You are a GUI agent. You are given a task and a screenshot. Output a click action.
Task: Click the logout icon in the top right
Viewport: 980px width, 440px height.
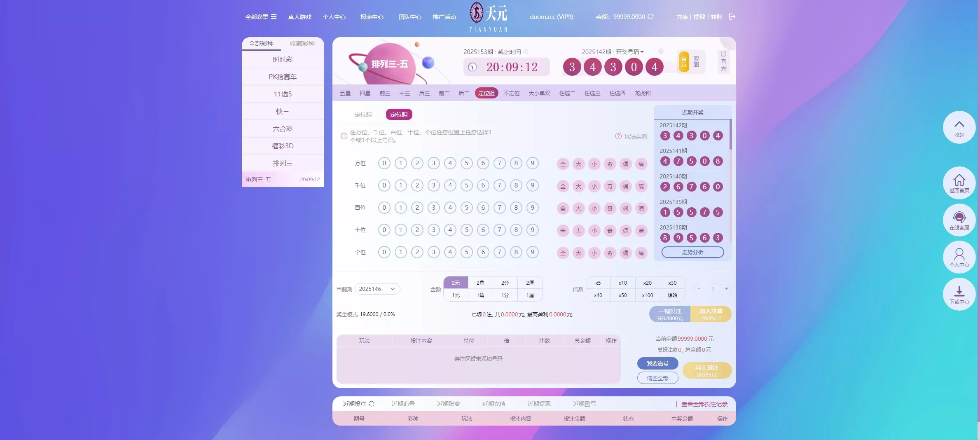point(732,16)
